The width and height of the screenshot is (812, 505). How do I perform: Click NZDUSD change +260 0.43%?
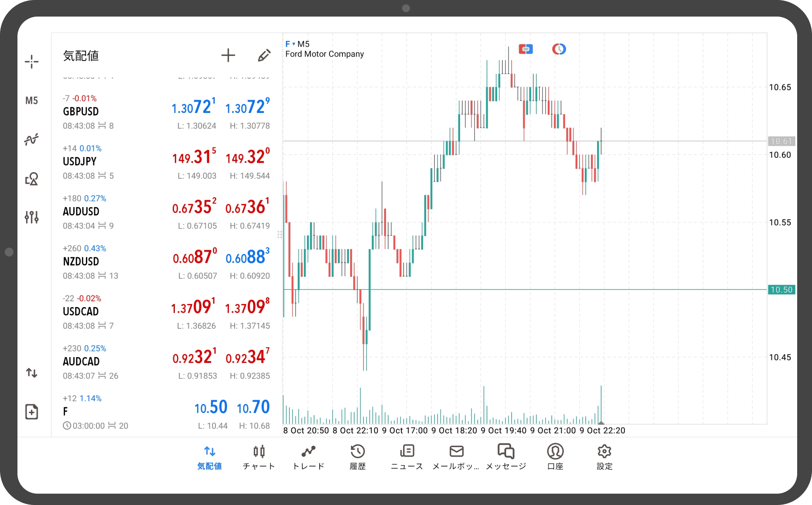pos(85,248)
